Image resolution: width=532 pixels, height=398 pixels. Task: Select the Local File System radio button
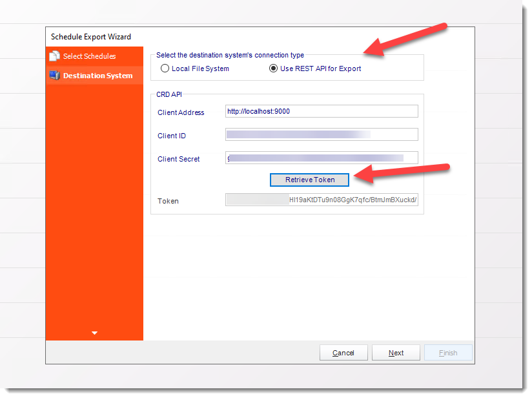pos(165,68)
